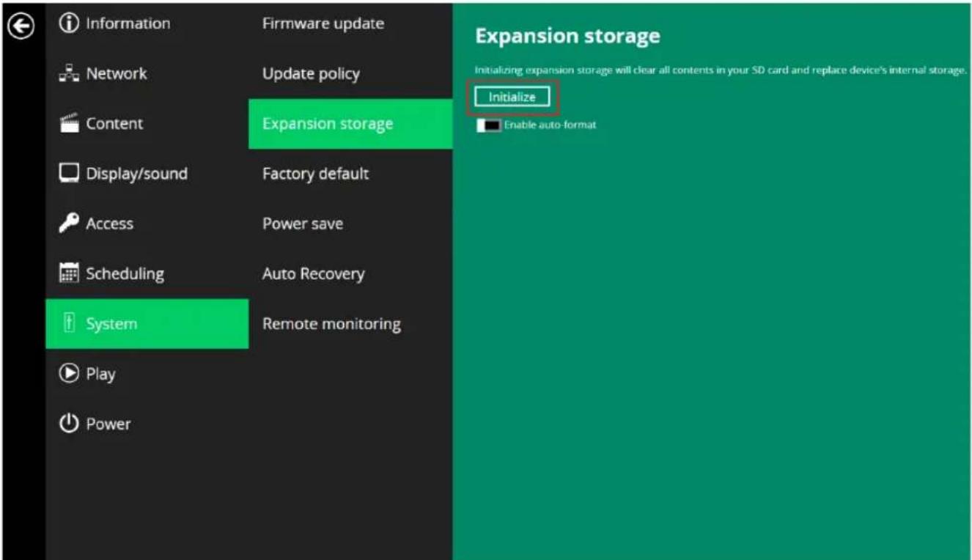The image size is (972, 560).
Task: Click the System category icon
Action: [x=69, y=324]
